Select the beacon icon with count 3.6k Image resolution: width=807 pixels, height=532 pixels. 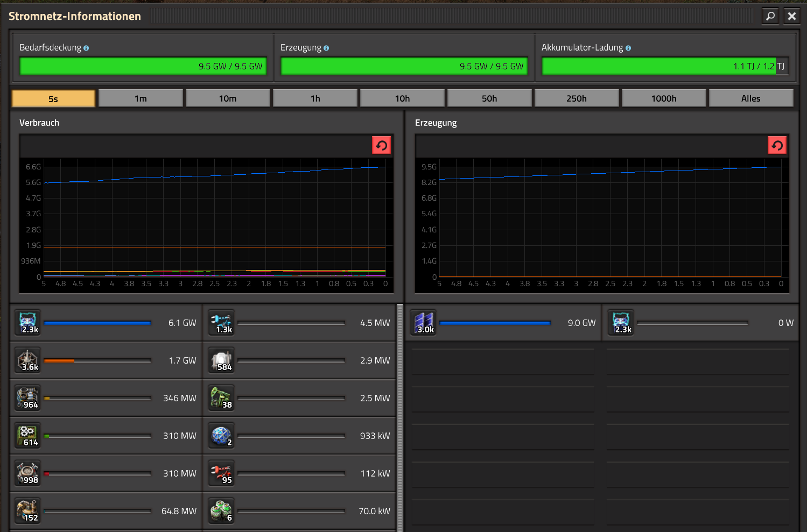pyautogui.click(x=28, y=360)
